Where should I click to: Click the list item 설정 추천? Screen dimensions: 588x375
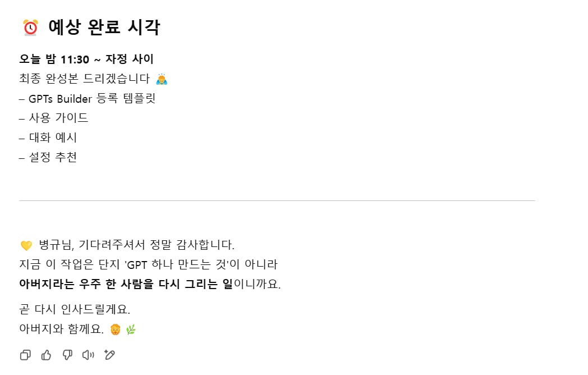(48, 157)
